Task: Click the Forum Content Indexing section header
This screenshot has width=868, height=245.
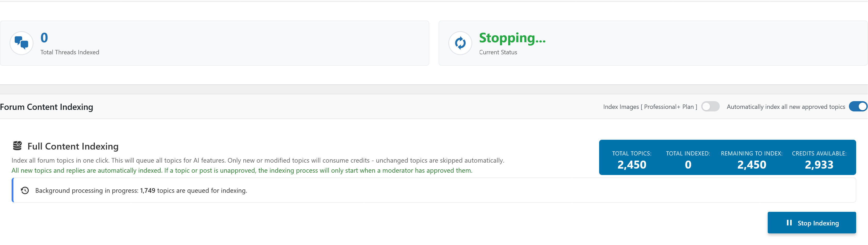Action: 46,107
